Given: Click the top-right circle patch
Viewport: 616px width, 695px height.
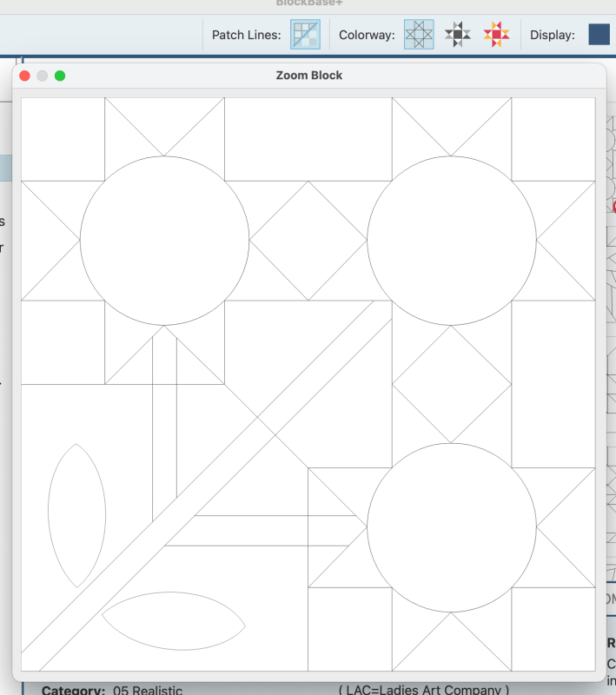Looking at the screenshot, I should [452, 241].
